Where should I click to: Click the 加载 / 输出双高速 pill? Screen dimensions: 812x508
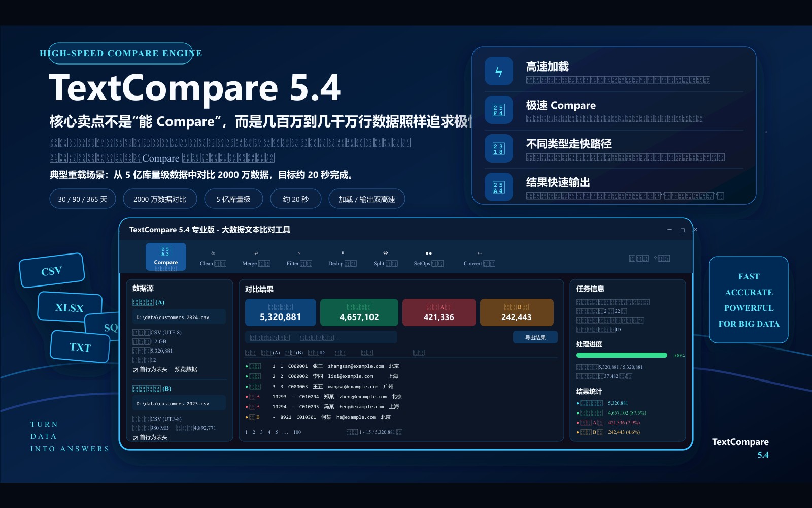pyautogui.click(x=367, y=199)
